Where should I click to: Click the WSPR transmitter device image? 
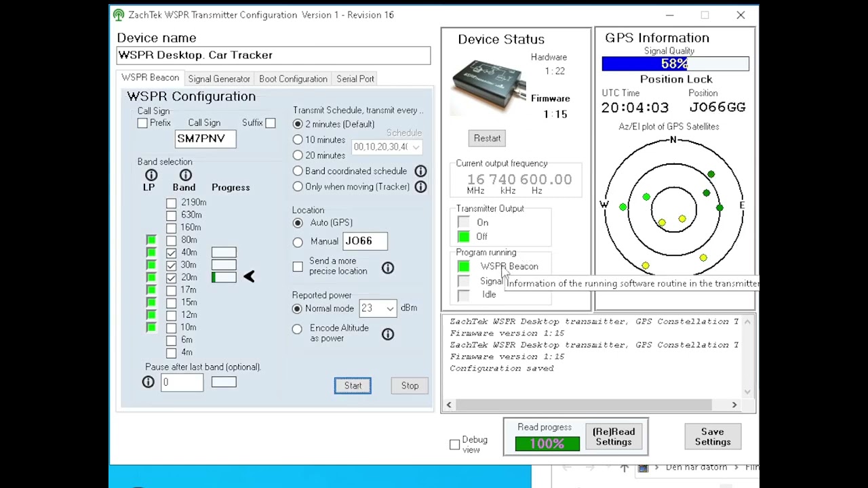pos(488,85)
